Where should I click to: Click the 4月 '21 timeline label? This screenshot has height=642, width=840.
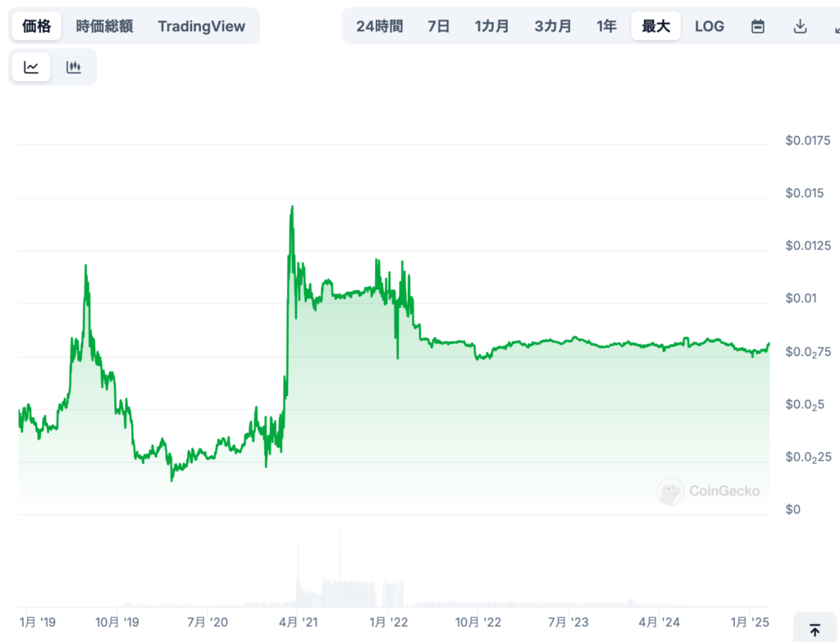point(299,622)
